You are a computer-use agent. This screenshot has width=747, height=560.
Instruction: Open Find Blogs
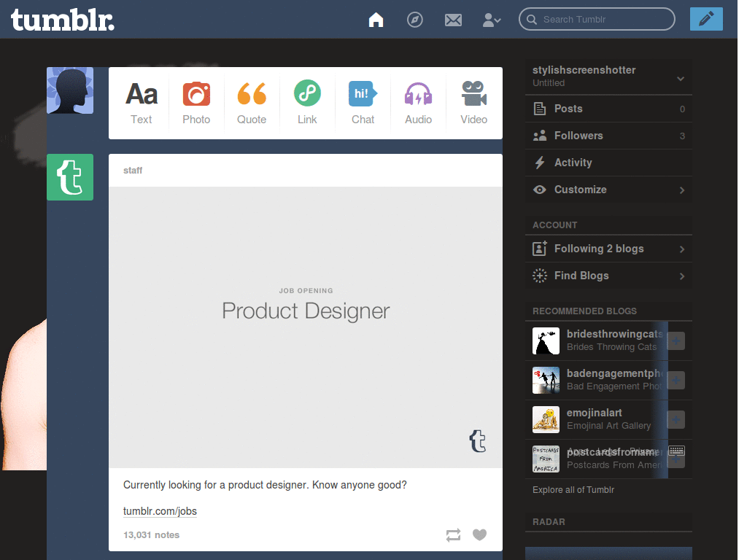point(608,276)
